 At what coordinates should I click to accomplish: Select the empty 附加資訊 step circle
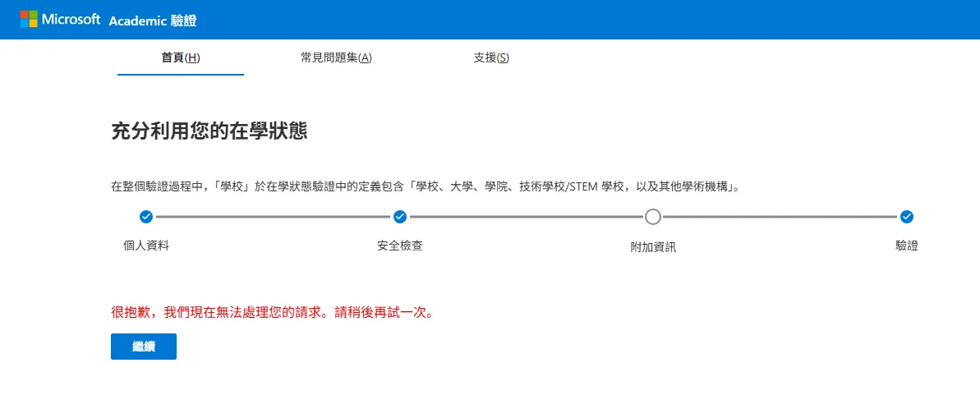click(653, 217)
